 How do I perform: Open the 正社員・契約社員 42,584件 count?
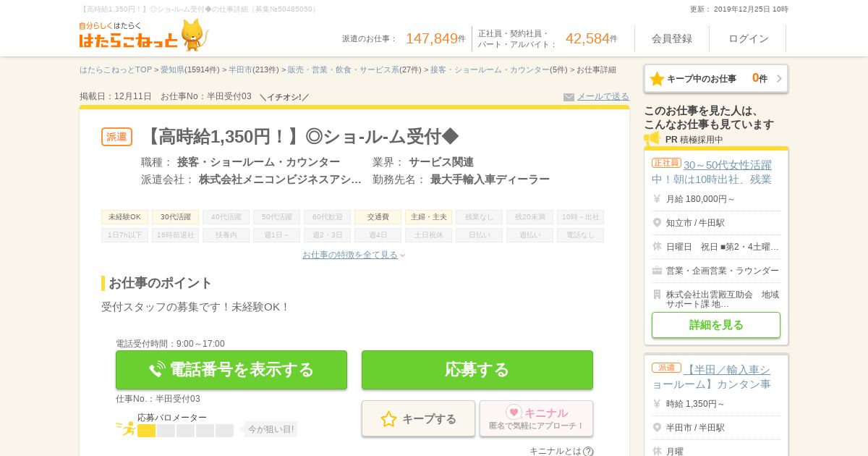548,38
